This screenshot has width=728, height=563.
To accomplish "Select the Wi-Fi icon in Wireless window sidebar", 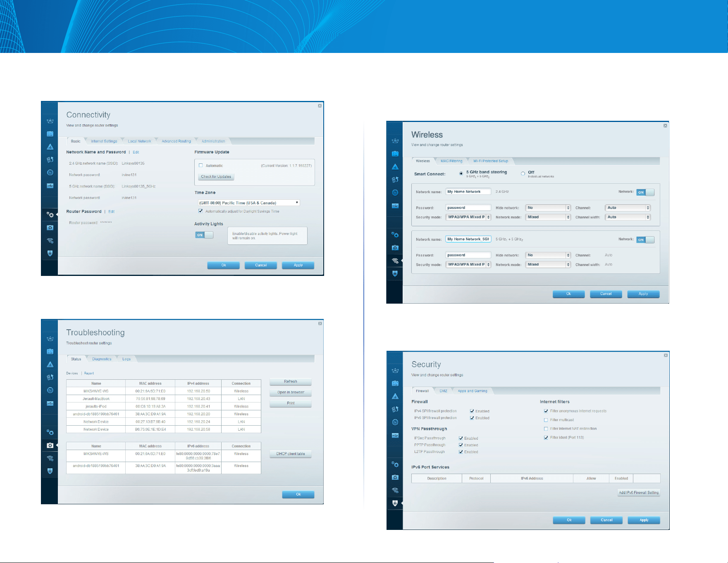I will coord(395,261).
